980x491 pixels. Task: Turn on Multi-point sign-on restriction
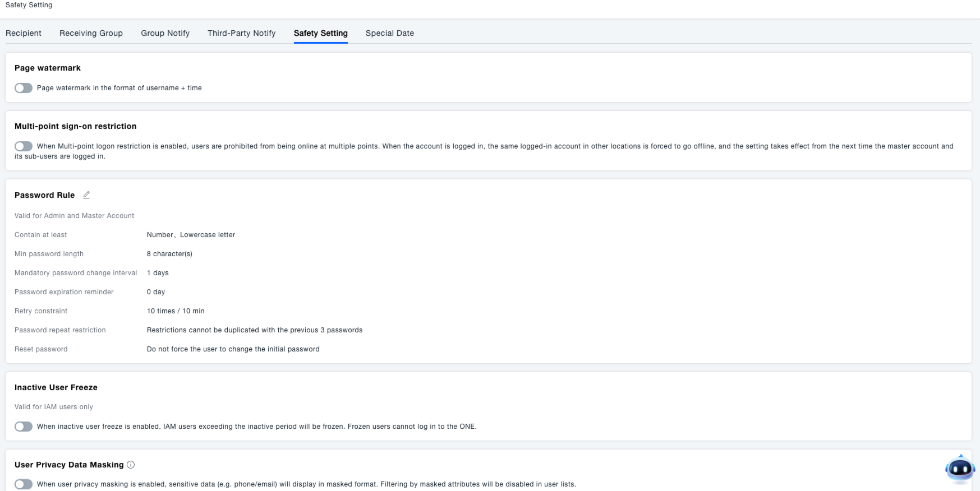(24, 146)
